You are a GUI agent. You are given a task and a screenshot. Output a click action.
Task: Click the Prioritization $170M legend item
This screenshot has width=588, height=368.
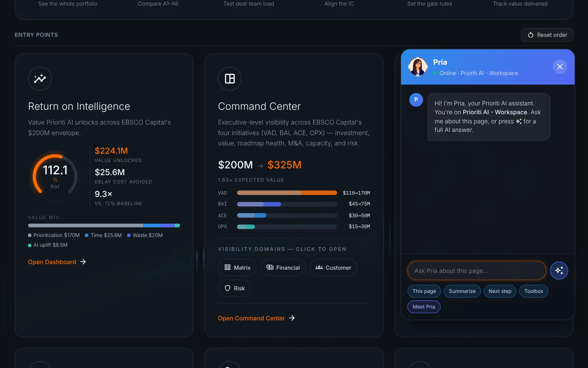tap(54, 235)
